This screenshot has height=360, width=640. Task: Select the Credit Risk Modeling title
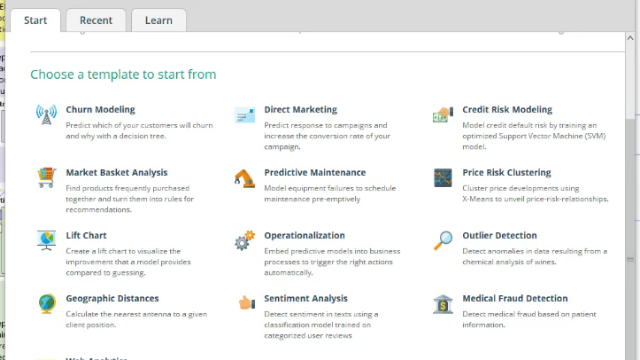click(x=507, y=109)
